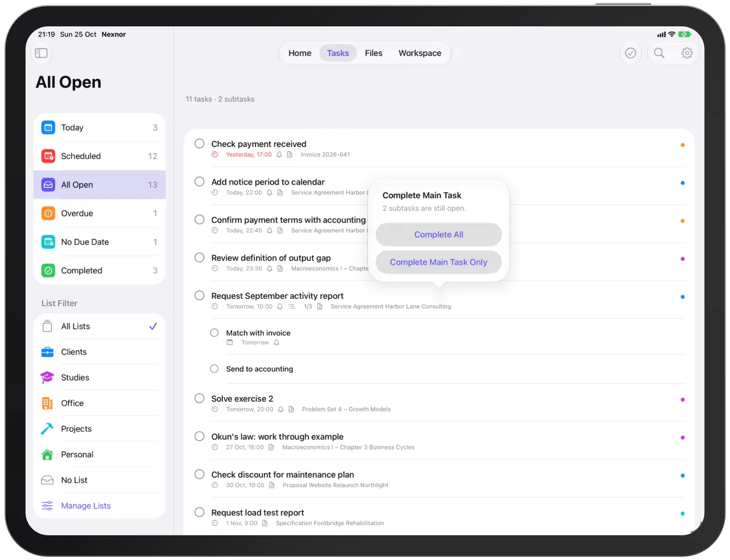Screen dimensions: 730x560
Task: Open the Check discount for maintenance plan title
Action: coord(282,475)
